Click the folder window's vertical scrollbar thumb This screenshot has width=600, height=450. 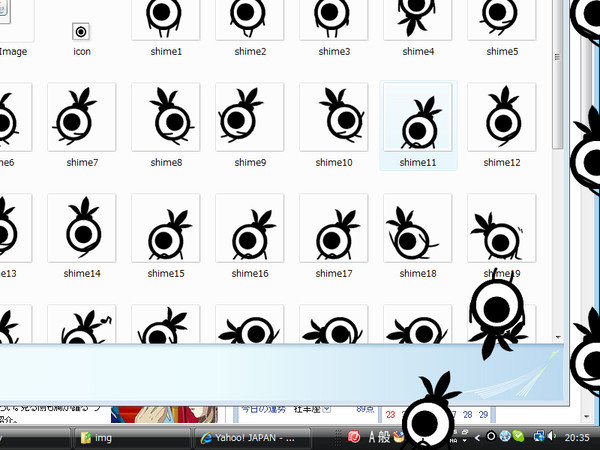point(558,73)
